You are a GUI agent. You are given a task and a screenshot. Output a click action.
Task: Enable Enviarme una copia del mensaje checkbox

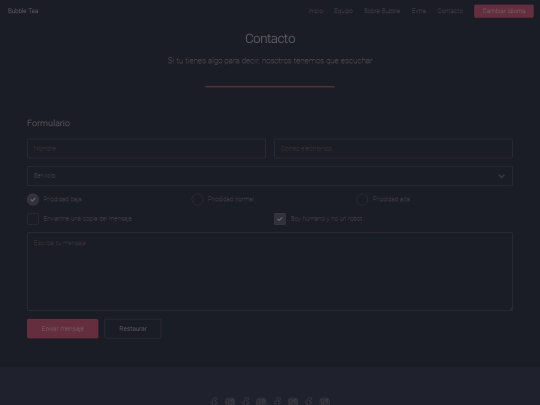[x=33, y=219]
